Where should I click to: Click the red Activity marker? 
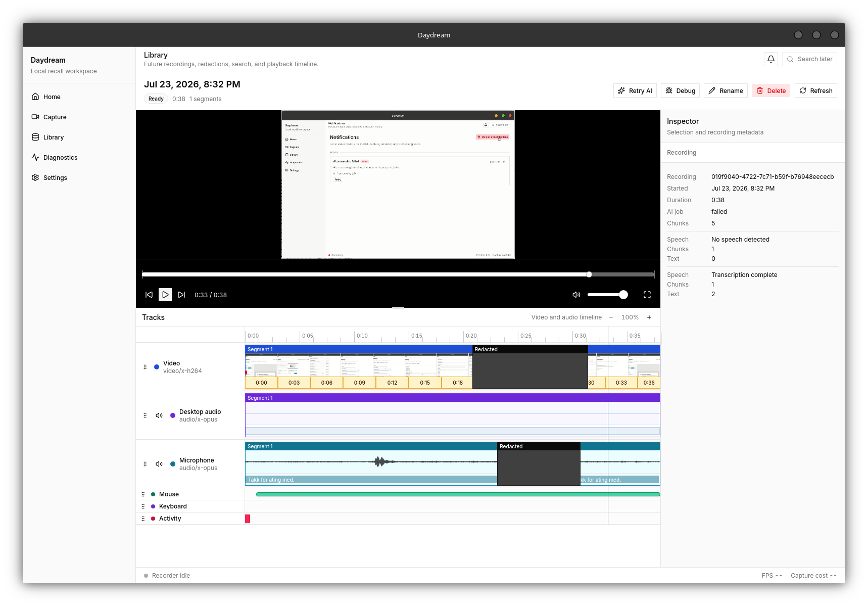click(248, 519)
